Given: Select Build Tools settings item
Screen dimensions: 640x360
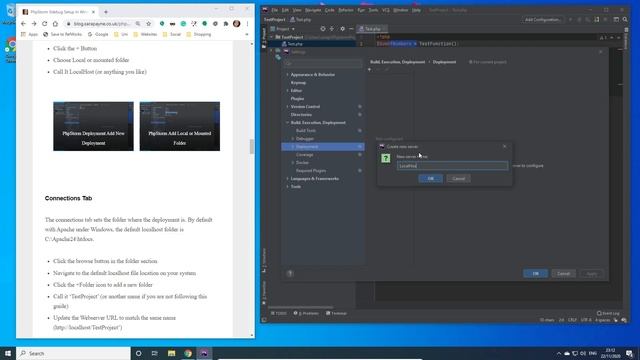Looking at the screenshot, I should point(306,131).
